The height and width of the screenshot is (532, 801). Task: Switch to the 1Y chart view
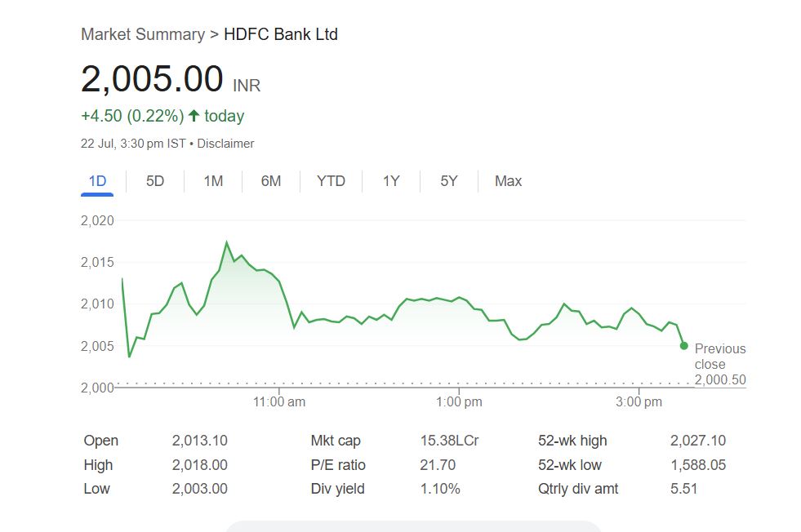391,181
